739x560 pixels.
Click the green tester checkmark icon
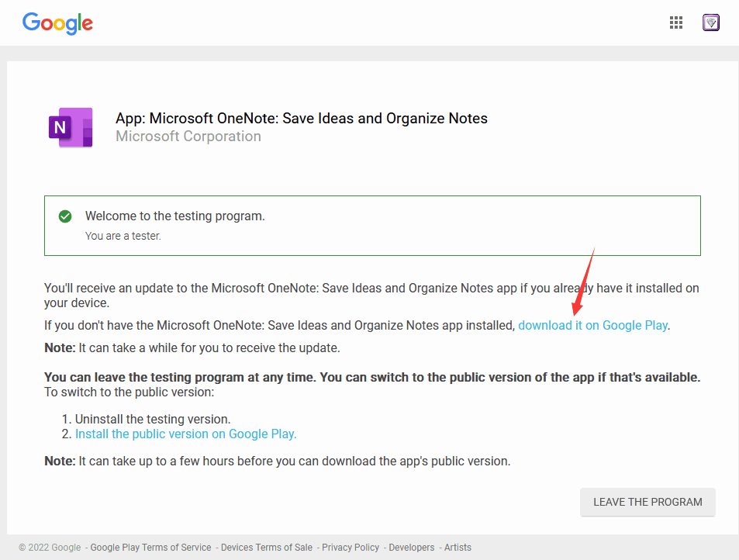point(65,216)
